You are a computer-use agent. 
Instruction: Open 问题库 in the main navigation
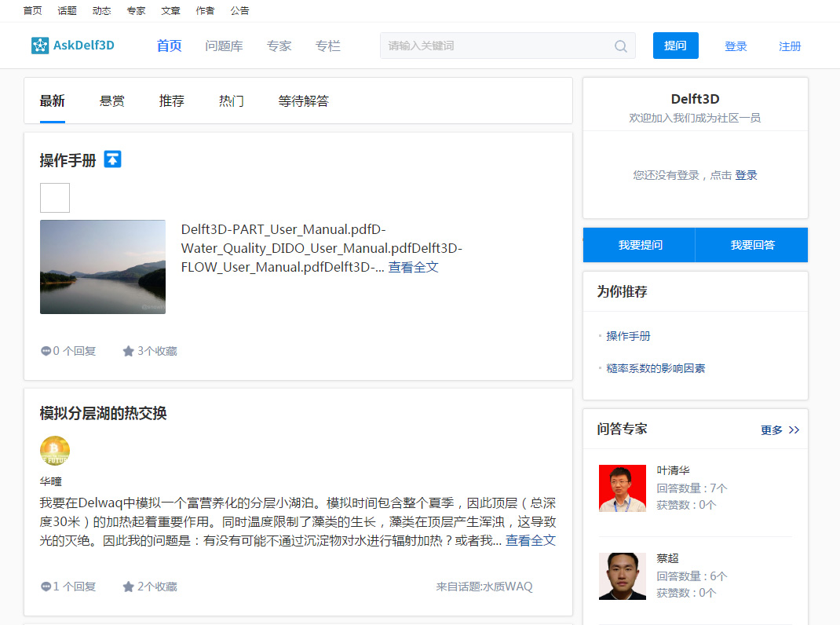224,46
